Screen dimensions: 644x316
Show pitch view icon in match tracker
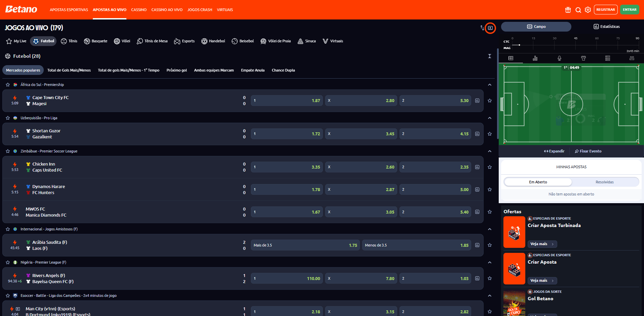[x=511, y=58]
